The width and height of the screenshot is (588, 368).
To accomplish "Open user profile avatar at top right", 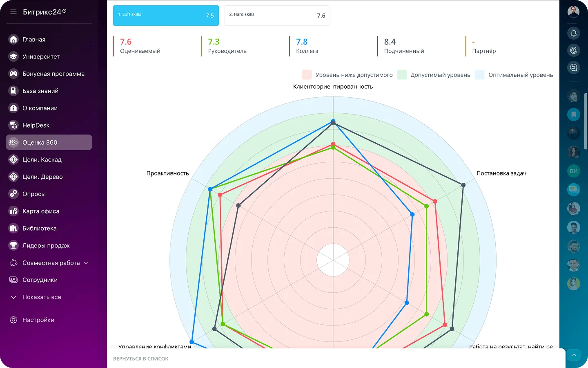I will 574,11.
